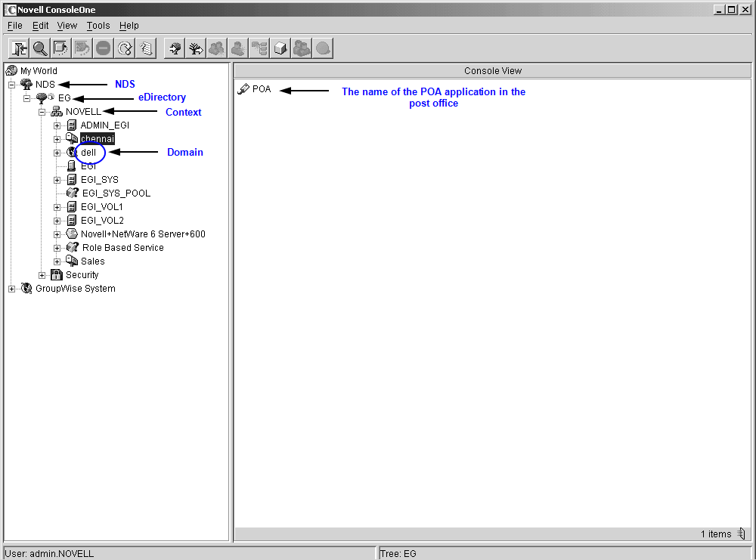Collapse the NOVELL context node
The width and height of the screenshot is (756, 560).
pyautogui.click(x=42, y=113)
